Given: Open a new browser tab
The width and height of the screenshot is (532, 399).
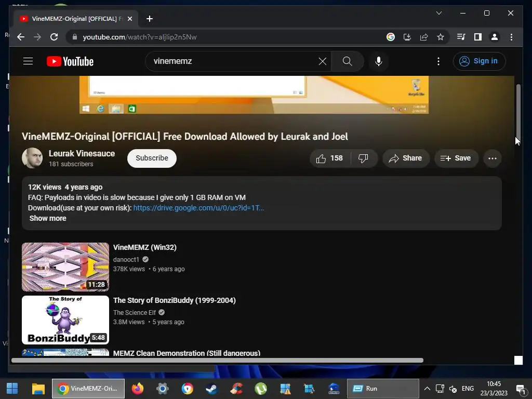Looking at the screenshot, I should (150, 19).
